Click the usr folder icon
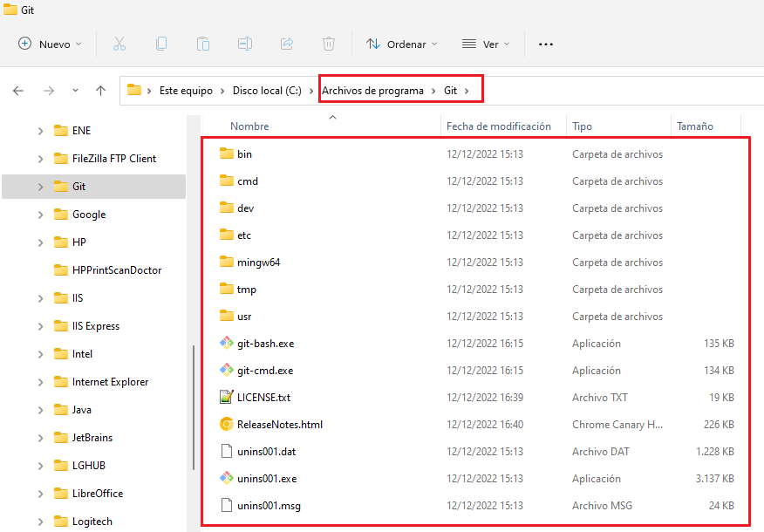 point(226,316)
